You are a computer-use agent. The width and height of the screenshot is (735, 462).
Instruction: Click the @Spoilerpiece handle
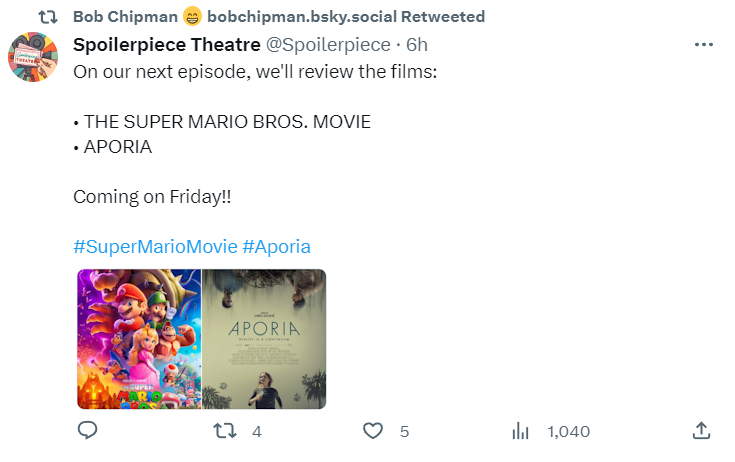tap(328, 45)
